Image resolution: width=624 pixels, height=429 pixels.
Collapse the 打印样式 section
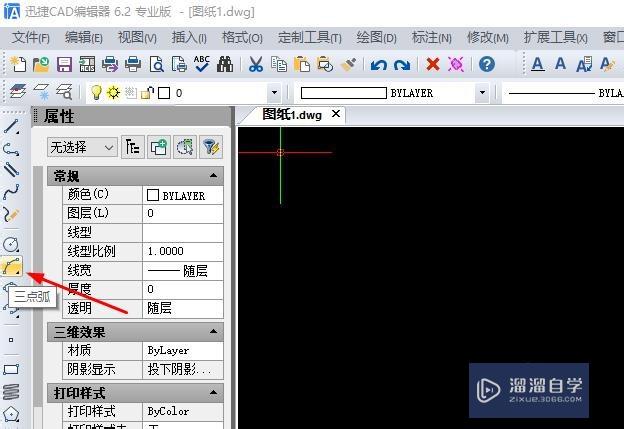tap(213, 393)
